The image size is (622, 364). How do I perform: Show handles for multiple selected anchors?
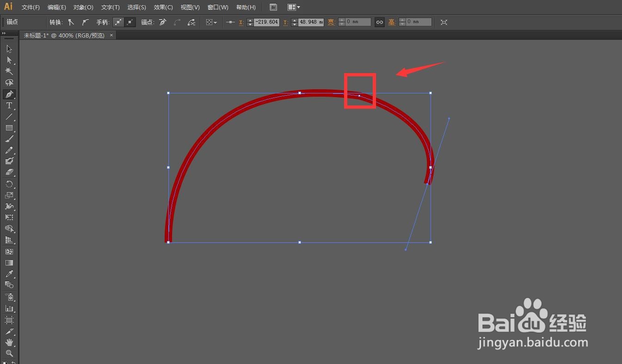pos(119,22)
